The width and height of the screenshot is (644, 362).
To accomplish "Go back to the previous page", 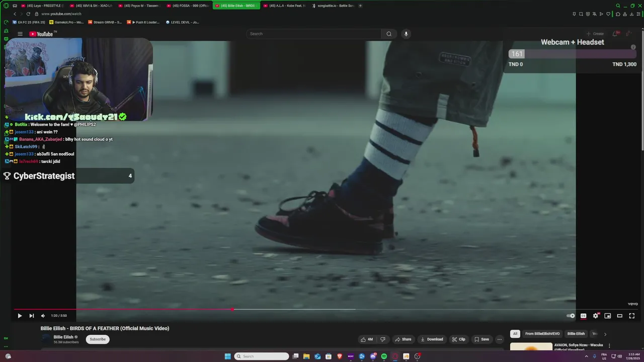I will coord(15,14).
